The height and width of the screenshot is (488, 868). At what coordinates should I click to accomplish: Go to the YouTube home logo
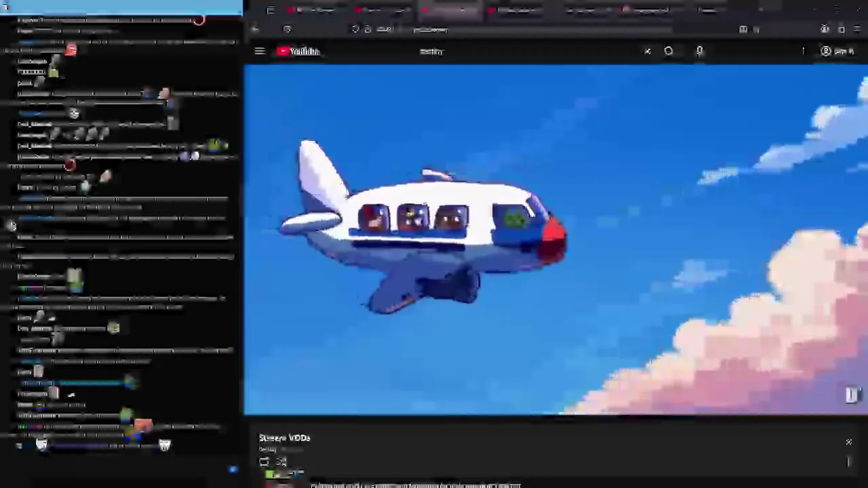pos(298,51)
